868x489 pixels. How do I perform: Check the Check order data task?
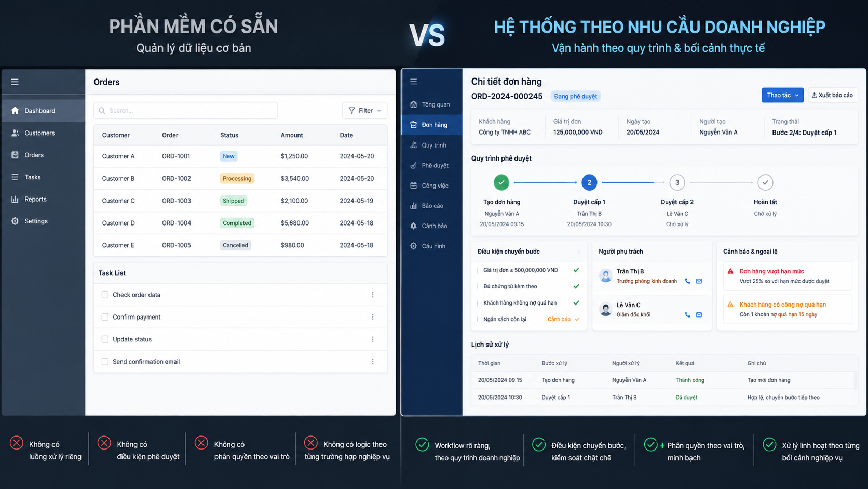pyautogui.click(x=105, y=295)
